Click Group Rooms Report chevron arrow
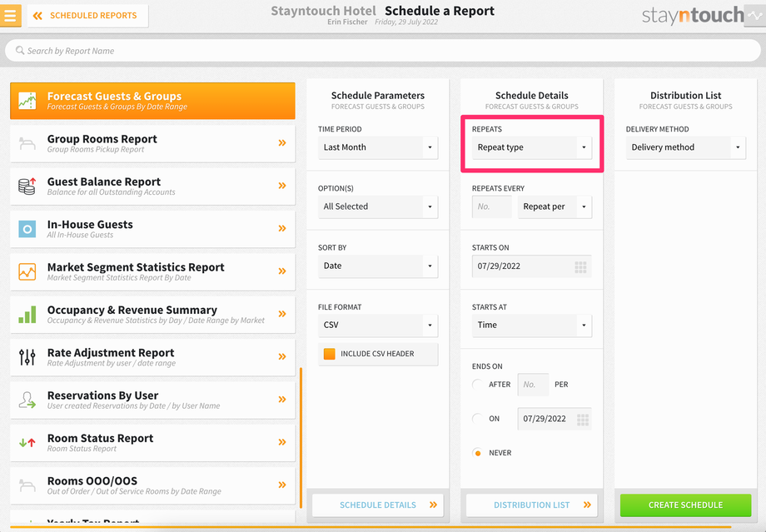This screenshot has width=766, height=532. 282,143
